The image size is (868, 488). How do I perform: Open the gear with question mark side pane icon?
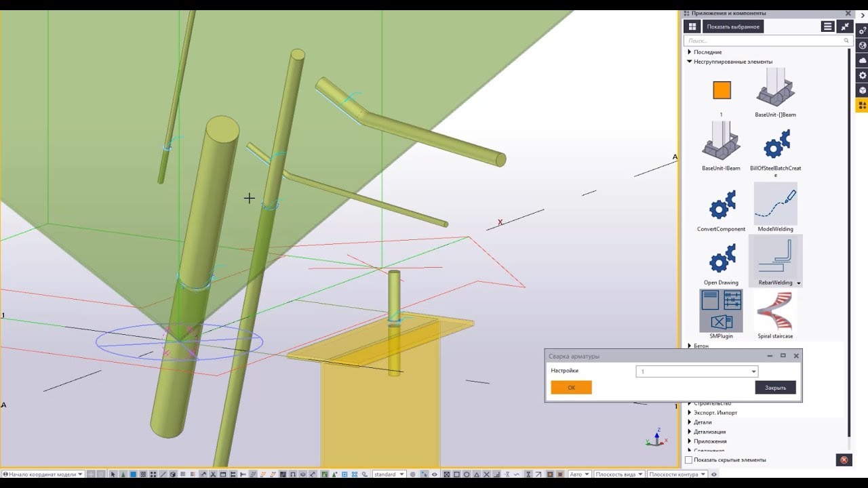pyautogui.click(x=862, y=30)
